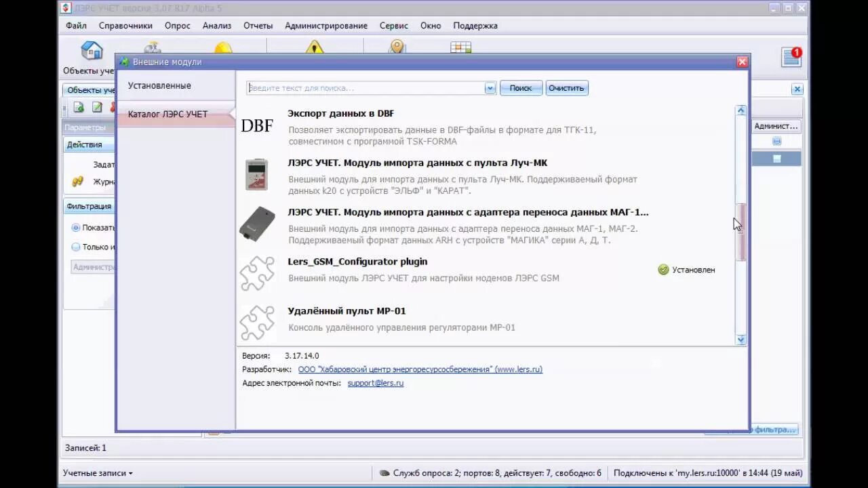
Task: Select Удалённый пульт МР-01 module title
Action: [347, 311]
